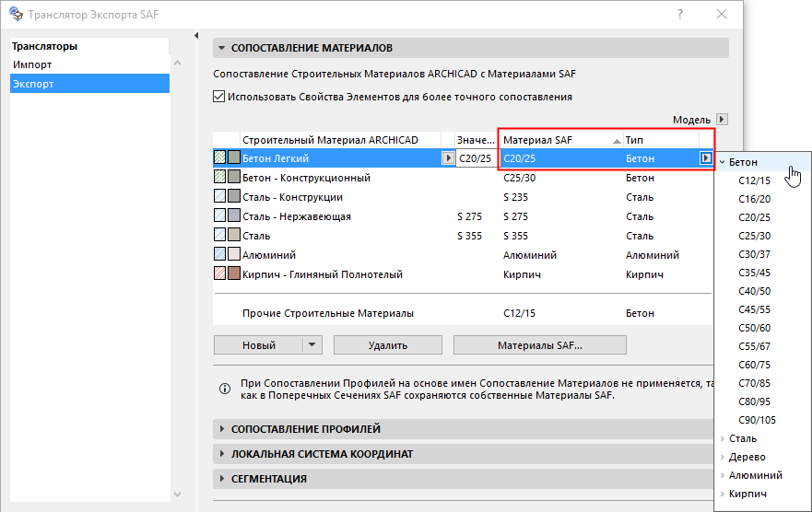Choose C90/105 from the concrete list
The width and height of the screenshot is (812, 512).
click(x=757, y=420)
